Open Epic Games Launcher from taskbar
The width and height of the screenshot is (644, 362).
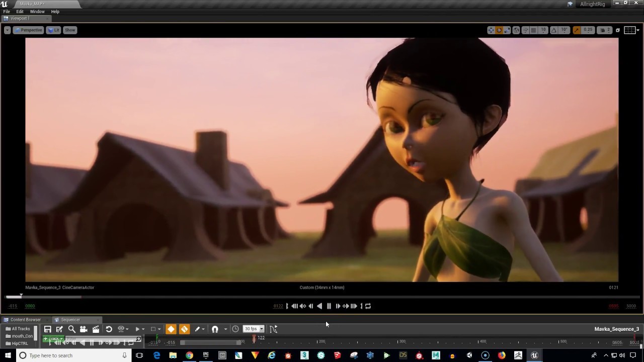click(x=206, y=355)
